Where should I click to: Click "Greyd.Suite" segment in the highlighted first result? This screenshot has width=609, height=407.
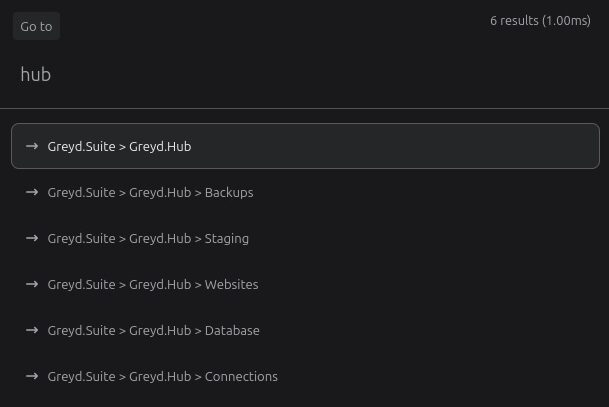[x=81, y=146]
